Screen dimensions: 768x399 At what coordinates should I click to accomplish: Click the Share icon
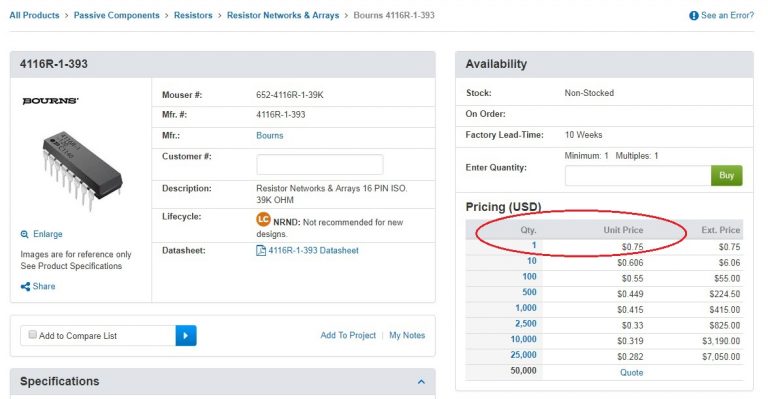(25, 286)
